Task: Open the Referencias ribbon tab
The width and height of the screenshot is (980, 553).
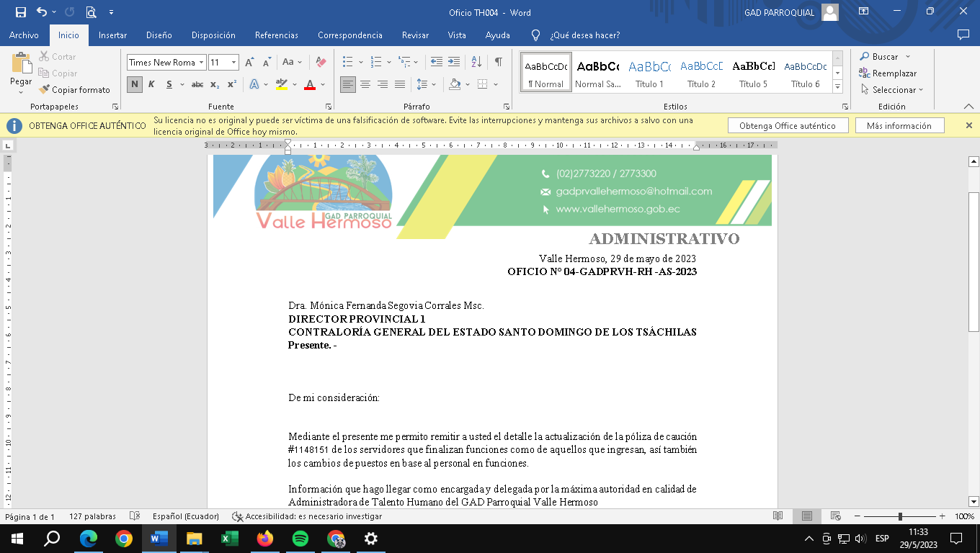Action: coord(276,35)
